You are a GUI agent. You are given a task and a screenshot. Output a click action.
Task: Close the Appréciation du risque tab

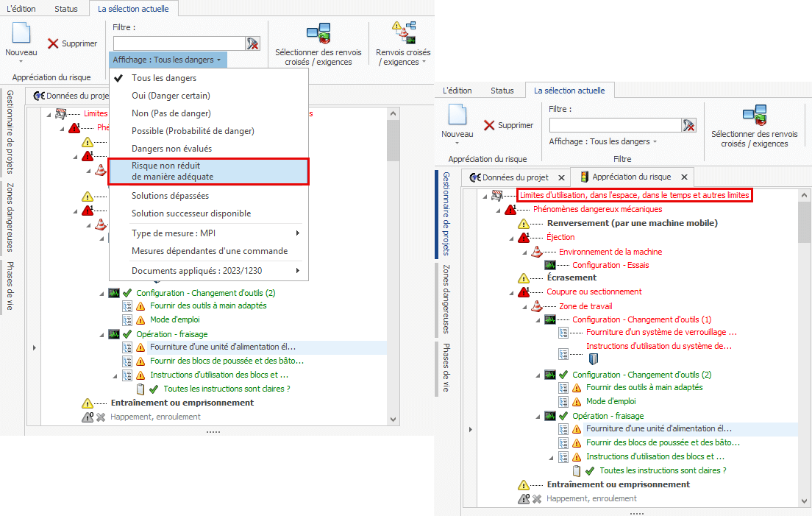pos(684,177)
